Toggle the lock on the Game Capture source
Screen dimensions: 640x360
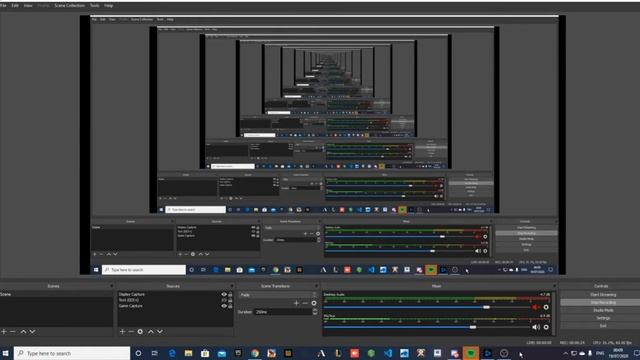pyautogui.click(x=230, y=306)
